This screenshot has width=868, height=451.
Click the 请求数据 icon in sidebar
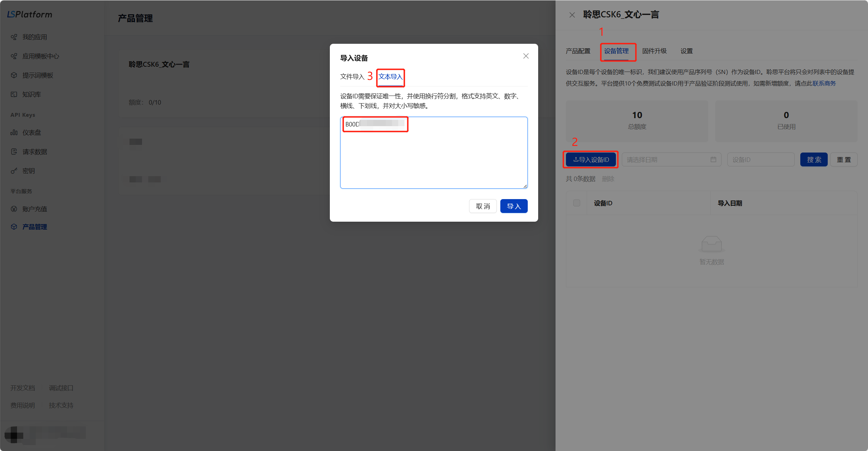click(14, 151)
